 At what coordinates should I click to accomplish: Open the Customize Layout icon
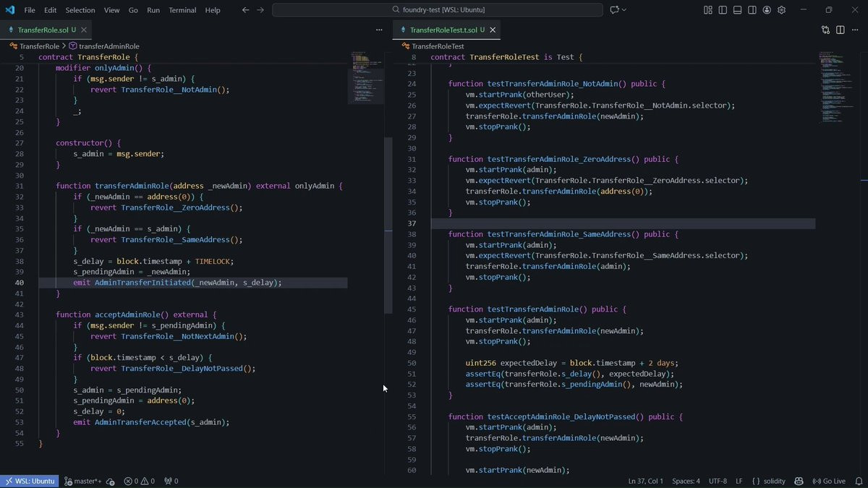coord(708,10)
